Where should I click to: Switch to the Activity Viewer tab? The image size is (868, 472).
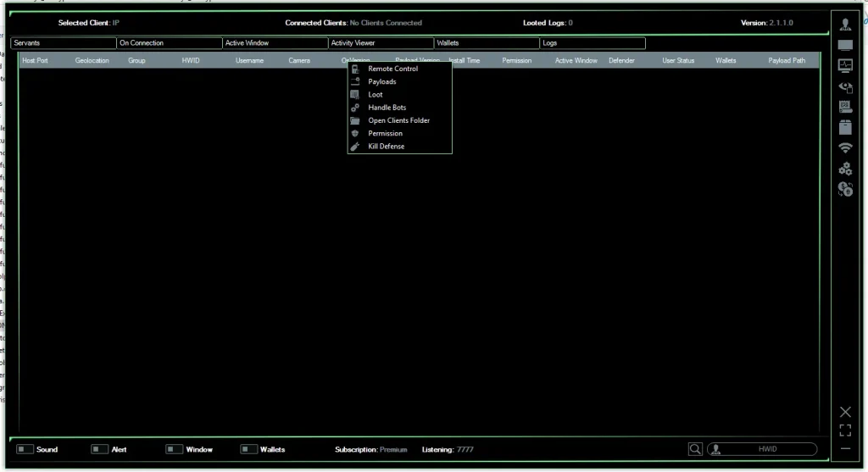click(381, 43)
